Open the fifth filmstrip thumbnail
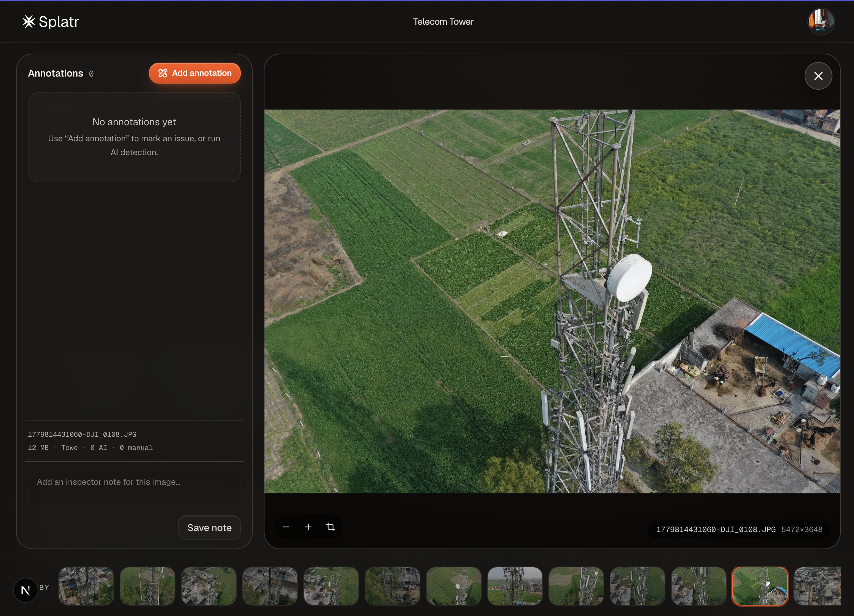This screenshot has height=616, width=854. 331,586
